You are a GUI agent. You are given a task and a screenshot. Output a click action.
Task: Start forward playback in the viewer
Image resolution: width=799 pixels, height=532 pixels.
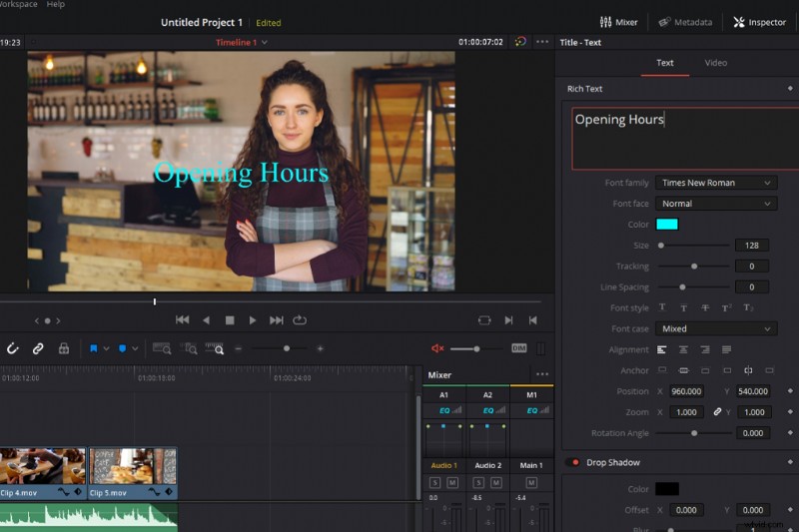point(253,320)
